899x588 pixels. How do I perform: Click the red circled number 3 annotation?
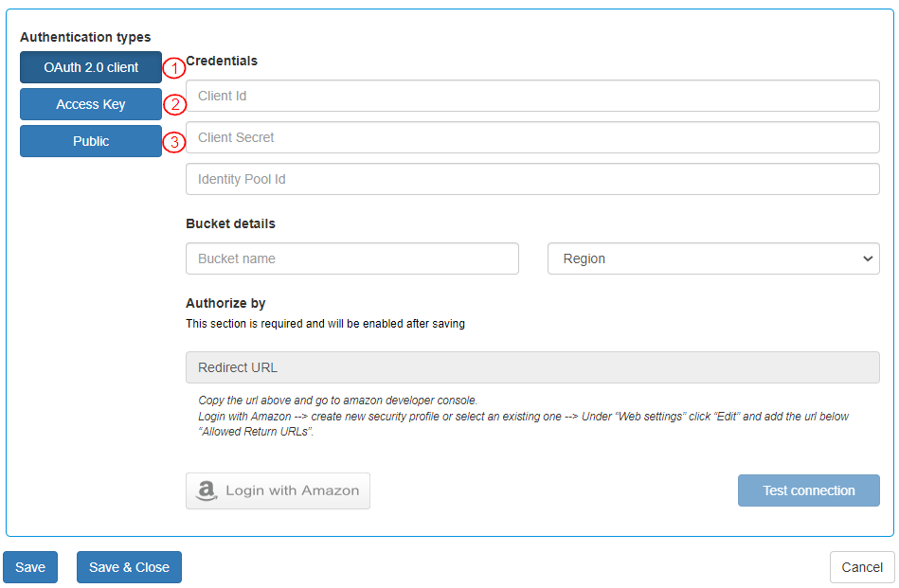(174, 141)
